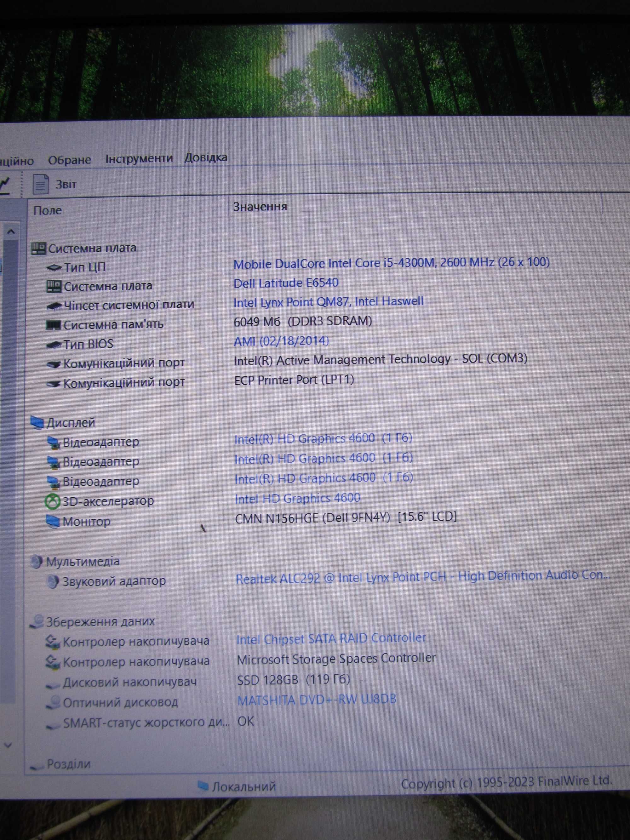The image size is (630, 840).
Task: Click the port icon of ECP Printer Port row
Action: coord(54,384)
